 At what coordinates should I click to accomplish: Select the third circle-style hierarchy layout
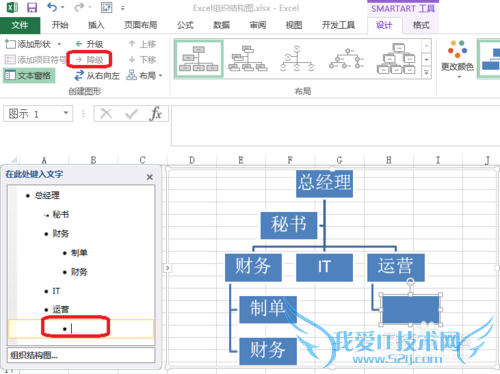click(x=297, y=59)
